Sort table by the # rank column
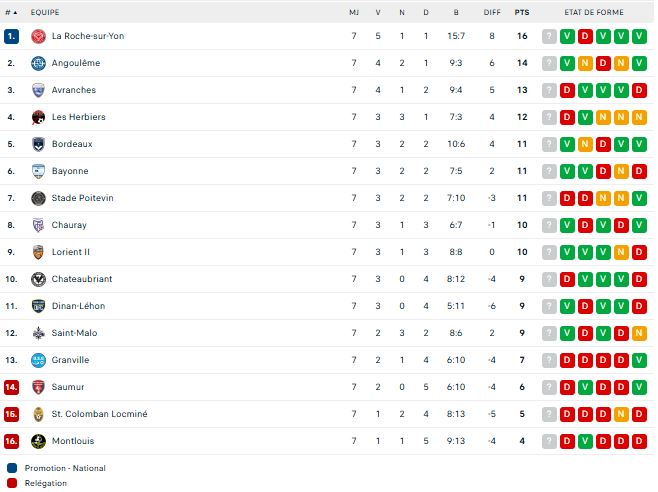 coord(11,12)
